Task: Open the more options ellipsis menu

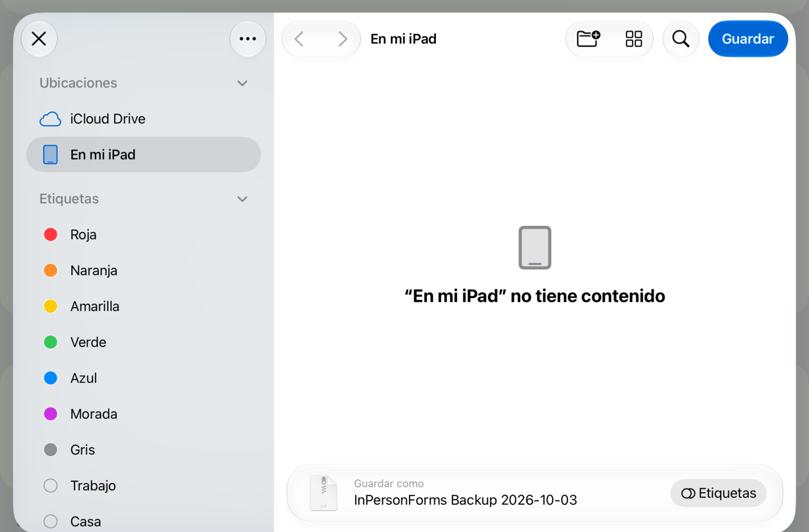Action: [x=248, y=39]
